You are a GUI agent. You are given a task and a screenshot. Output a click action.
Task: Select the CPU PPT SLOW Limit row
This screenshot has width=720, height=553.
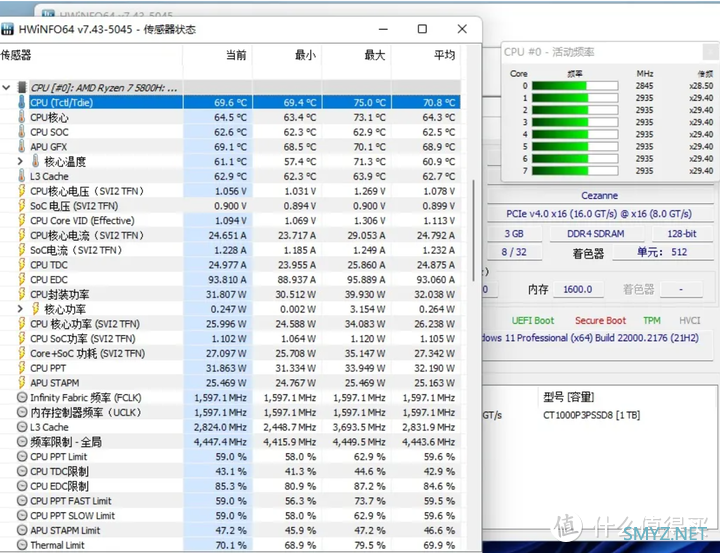(230, 515)
